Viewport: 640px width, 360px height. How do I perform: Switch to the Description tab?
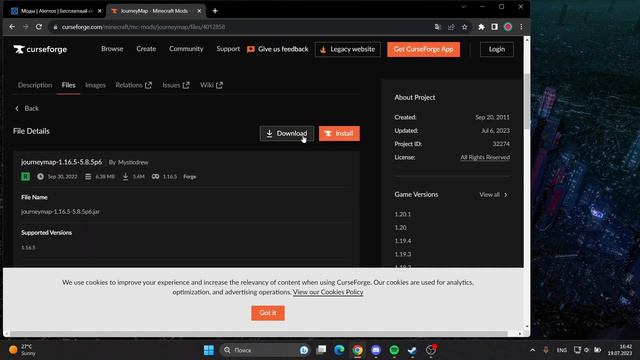tap(35, 85)
